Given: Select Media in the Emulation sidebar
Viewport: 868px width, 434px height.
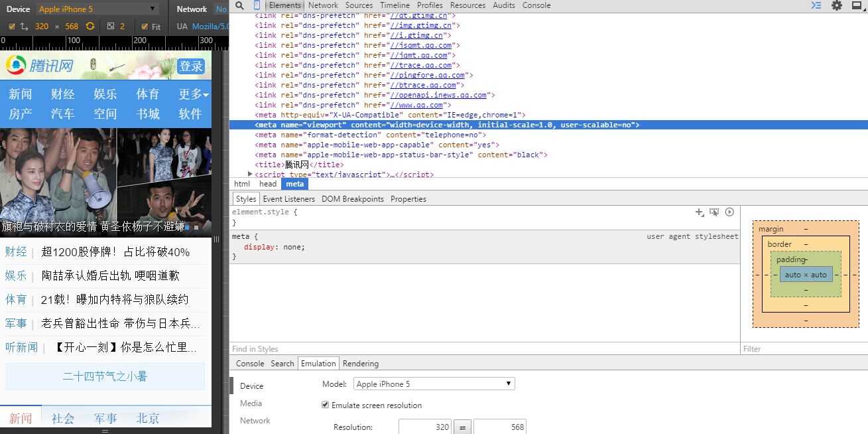Looking at the screenshot, I should click(251, 403).
